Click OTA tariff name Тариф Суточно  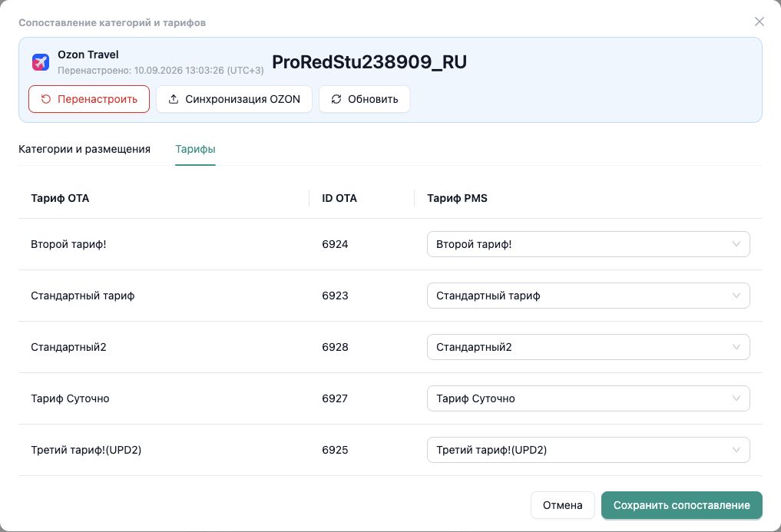point(70,398)
